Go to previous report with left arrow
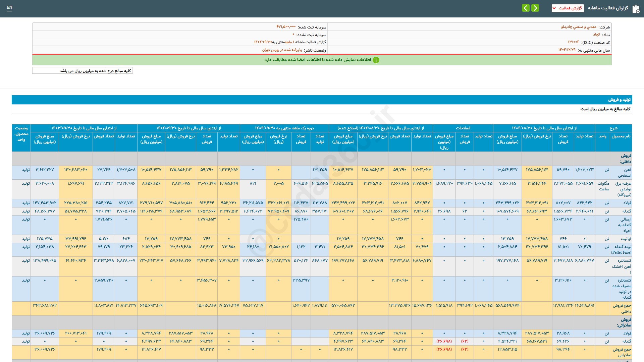This screenshot has height=362, width=644. 526,8
